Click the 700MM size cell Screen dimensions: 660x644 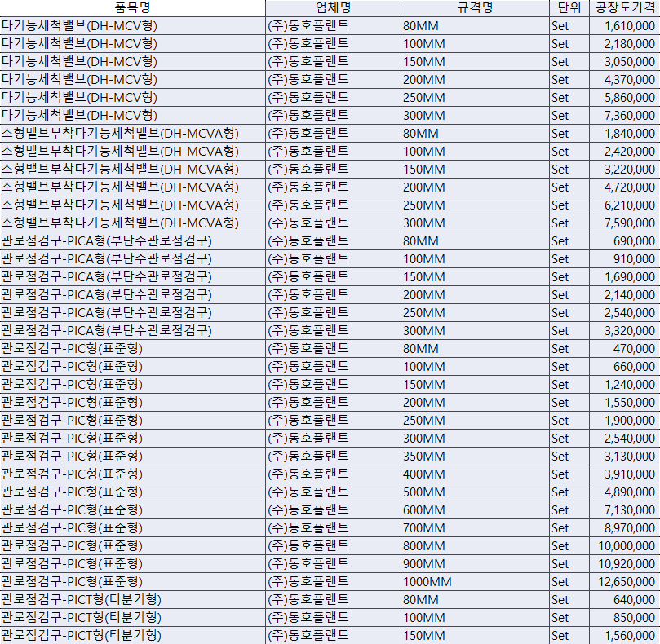pyautogui.click(x=475, y=528)
